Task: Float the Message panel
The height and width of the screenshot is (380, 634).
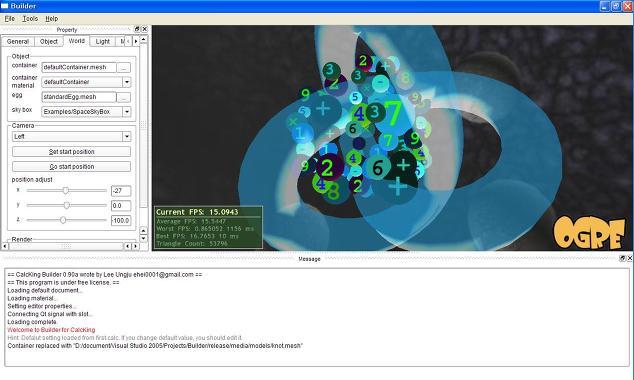Action: [x=622, y=258]
